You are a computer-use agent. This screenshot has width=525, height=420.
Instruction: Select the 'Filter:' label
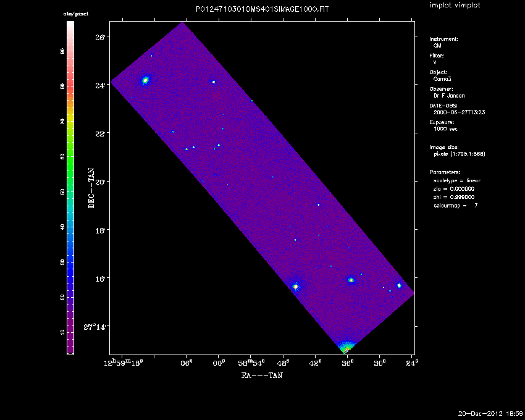tap(437, 56)
